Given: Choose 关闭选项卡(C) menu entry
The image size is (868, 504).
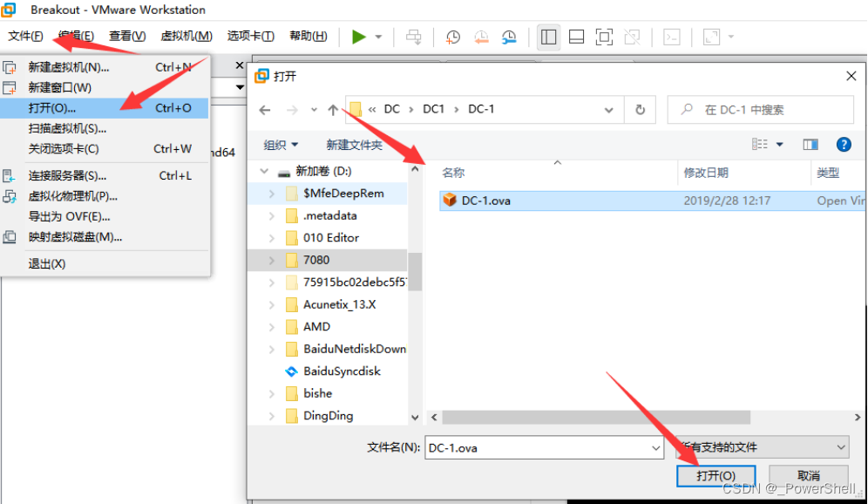Looking at the screenshot, I should [x=105, y=149].
